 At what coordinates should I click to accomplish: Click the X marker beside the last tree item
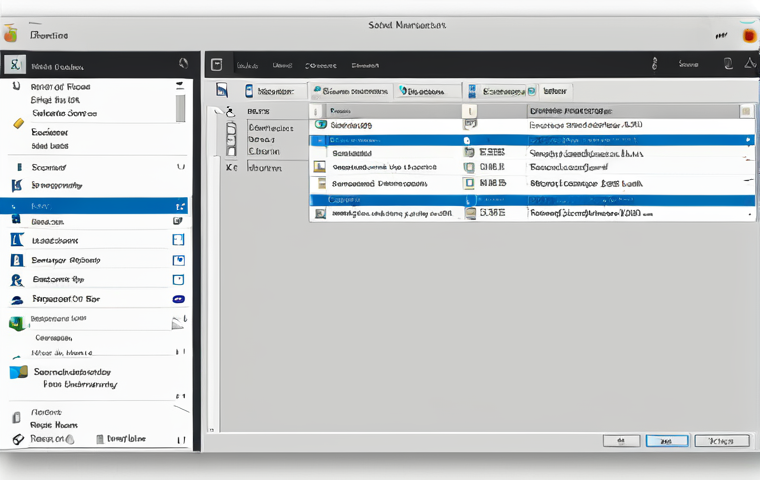click(x=231, y=168)
